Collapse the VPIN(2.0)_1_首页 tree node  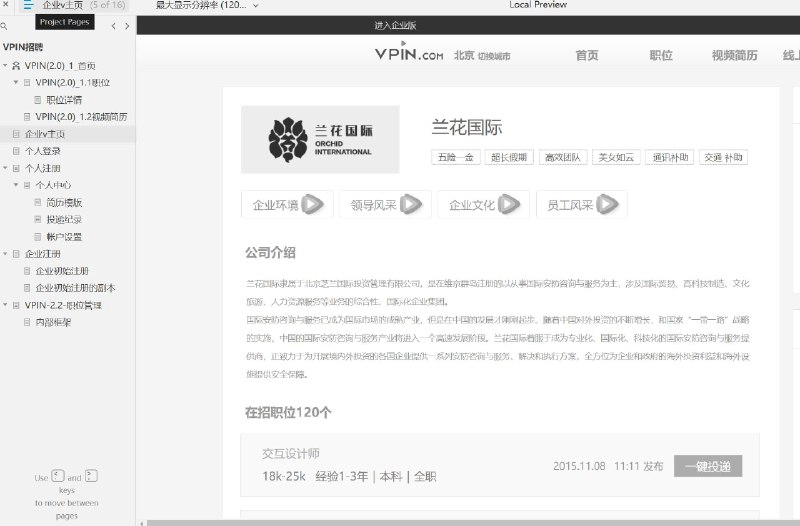pos(5,65)
